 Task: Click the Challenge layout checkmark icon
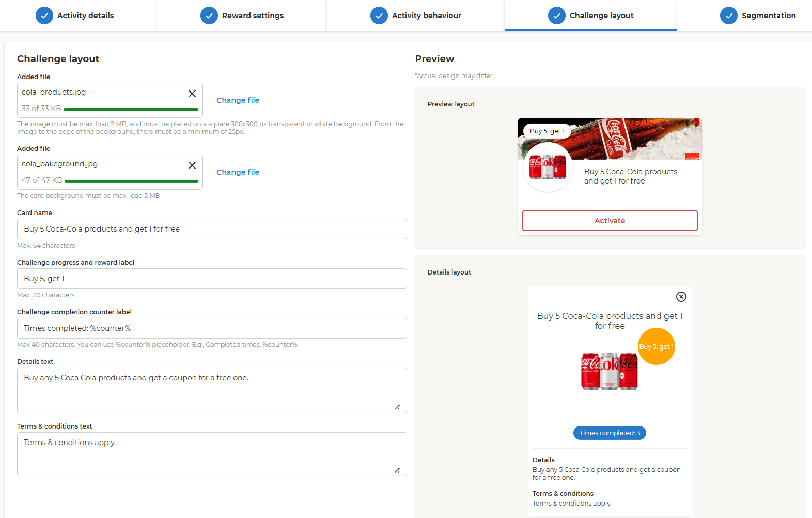click(x=557, y=16)
